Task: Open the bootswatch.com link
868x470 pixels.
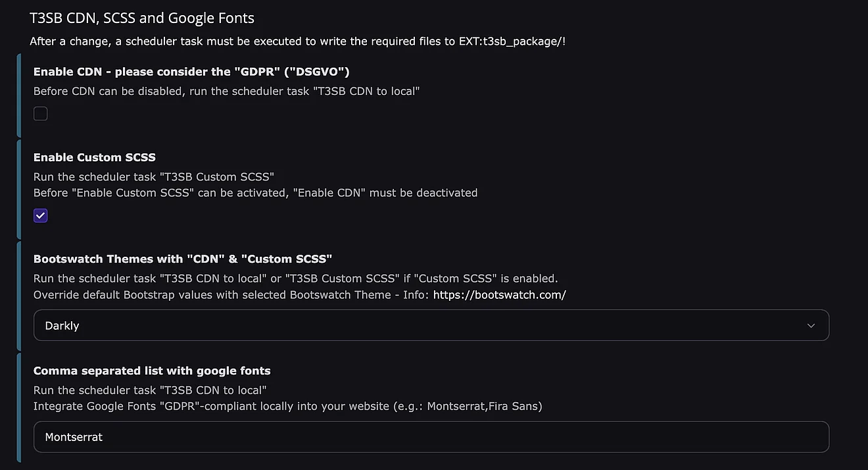Action: (x=499, y=295)
